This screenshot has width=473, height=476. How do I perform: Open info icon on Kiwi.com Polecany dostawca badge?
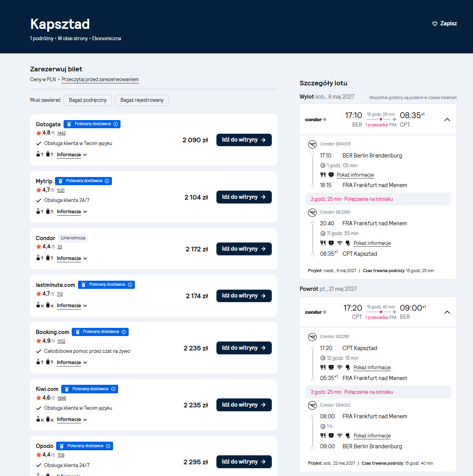click(x=113, y=389)
